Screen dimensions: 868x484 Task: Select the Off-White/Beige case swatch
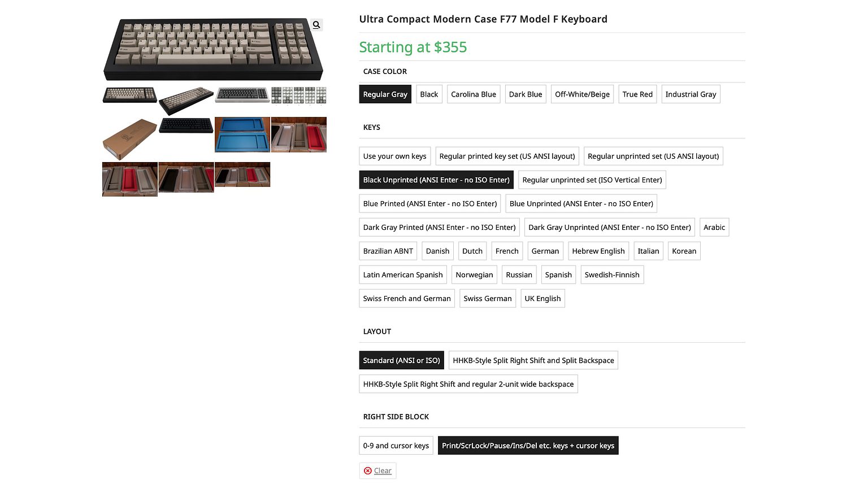click(582, 94)
